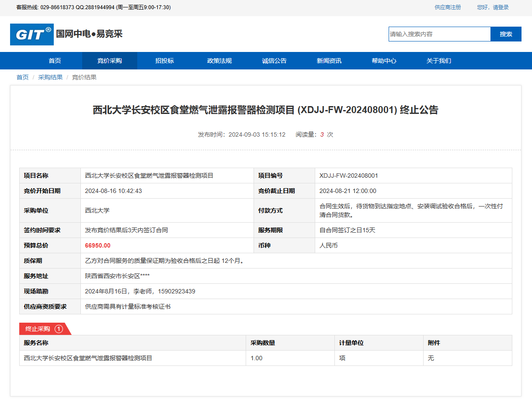532x403 pixels.
Task: Click the 搜索 search button
Action: coord(506,34)
